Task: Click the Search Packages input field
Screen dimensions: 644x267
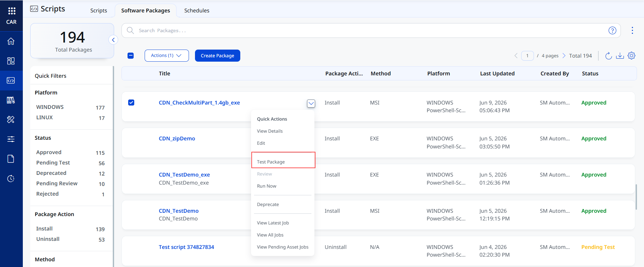Action: (x=371, y=30)
